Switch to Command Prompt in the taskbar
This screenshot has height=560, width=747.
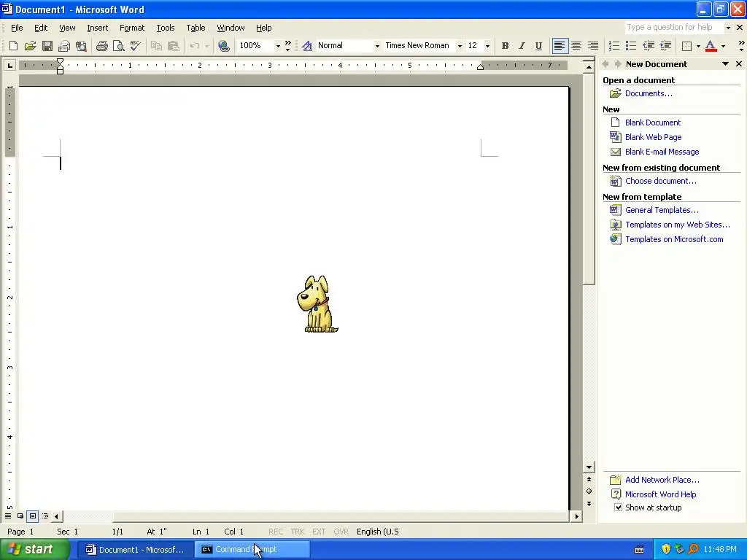point(252,550)
